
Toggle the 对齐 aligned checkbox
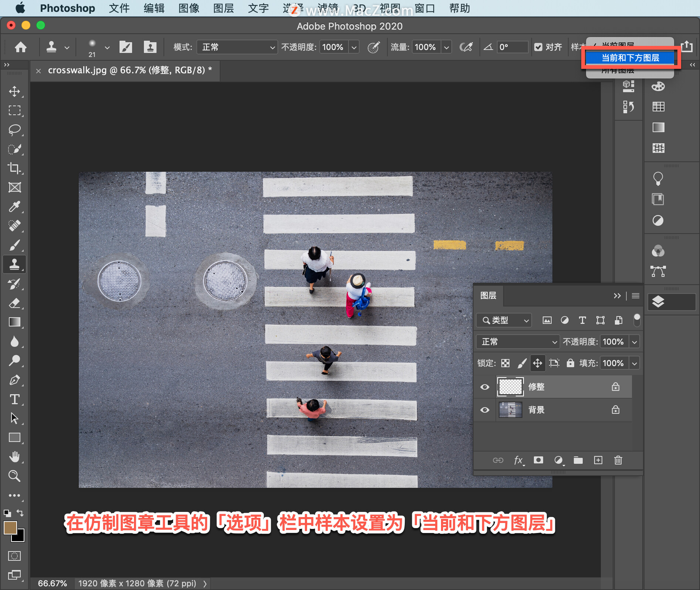(538, 47)
